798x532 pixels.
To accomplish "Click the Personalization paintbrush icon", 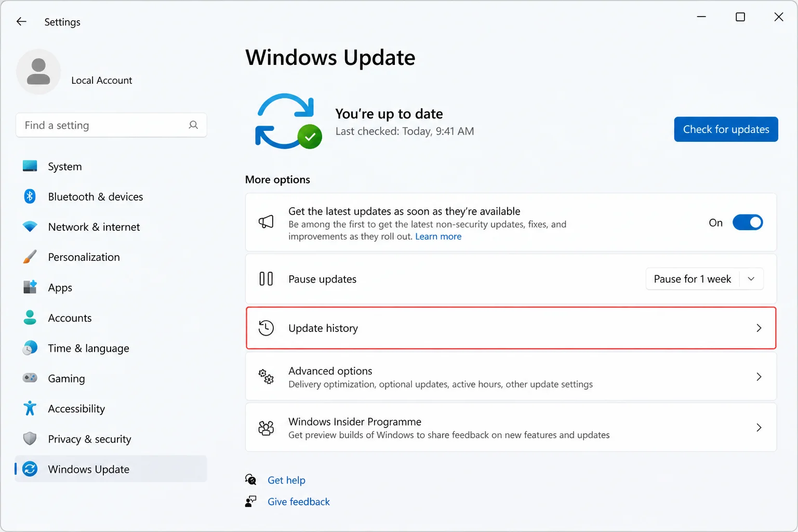I will pyautogui.click(x=30, y=257).
